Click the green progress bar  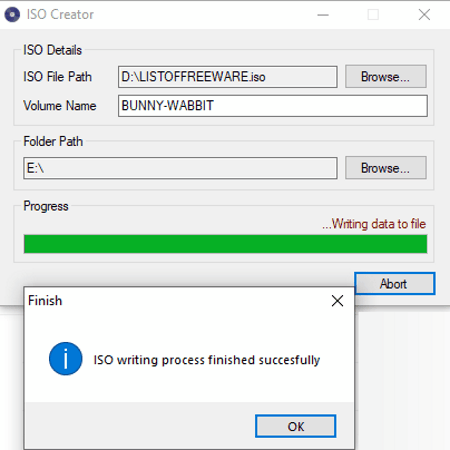[x=225, y=244]
